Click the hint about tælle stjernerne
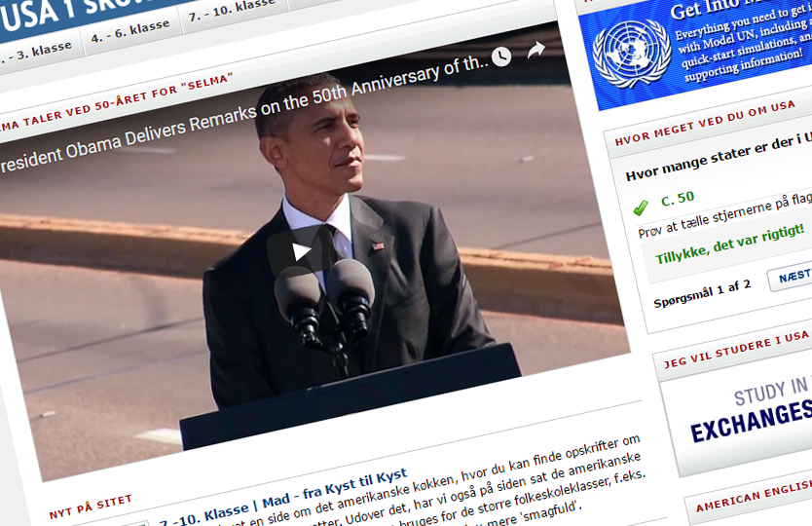This screenshot has height=526, width=812. [724, 215]
